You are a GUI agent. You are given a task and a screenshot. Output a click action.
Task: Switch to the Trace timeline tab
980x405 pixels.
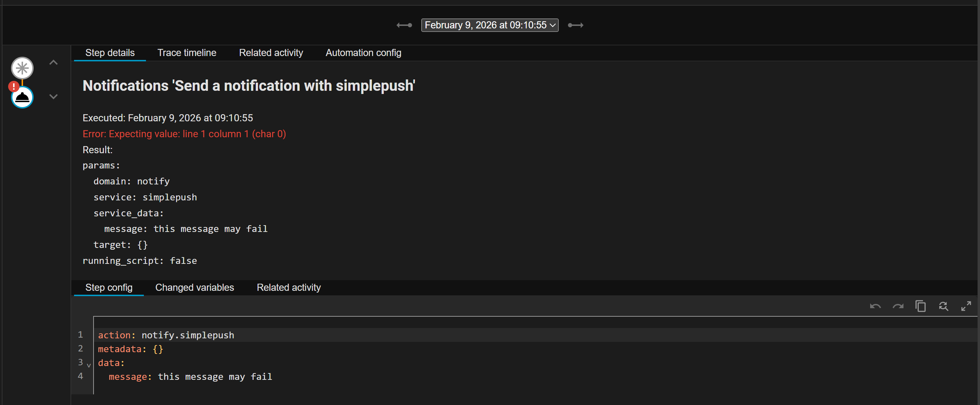(x=187, y=53)
